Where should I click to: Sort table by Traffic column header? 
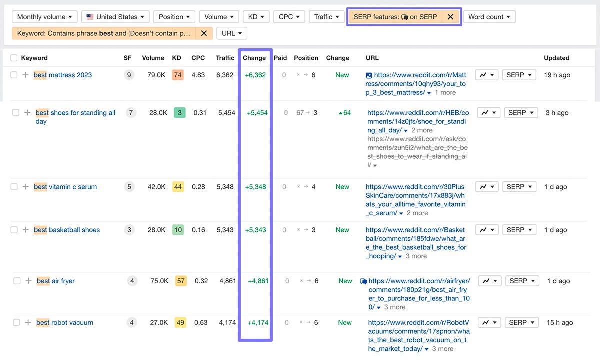click(x=225, y=58)
